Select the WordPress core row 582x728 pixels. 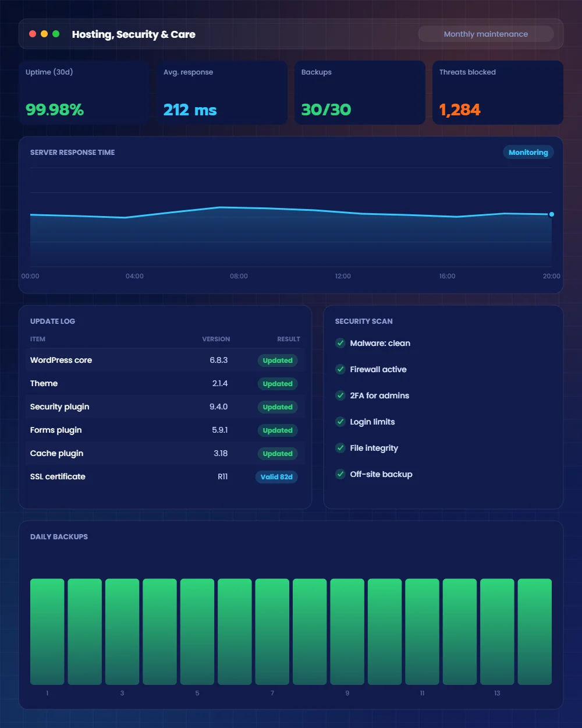(165, 360)
